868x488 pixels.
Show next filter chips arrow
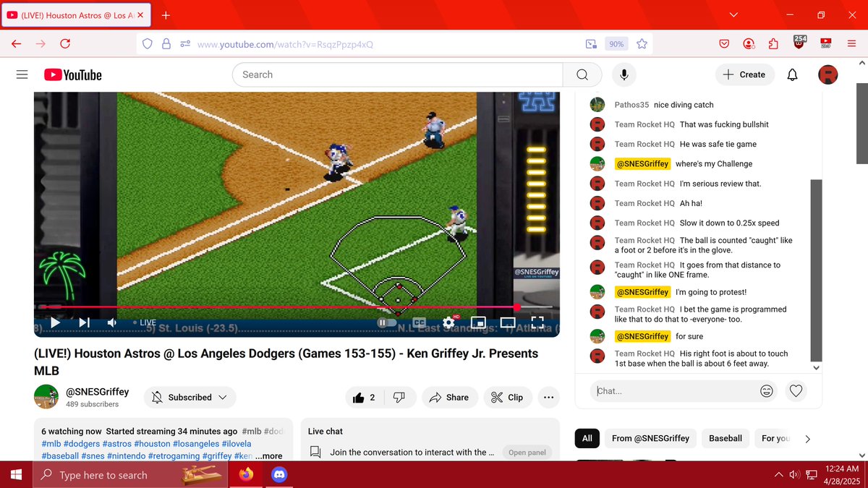[808, 439]
